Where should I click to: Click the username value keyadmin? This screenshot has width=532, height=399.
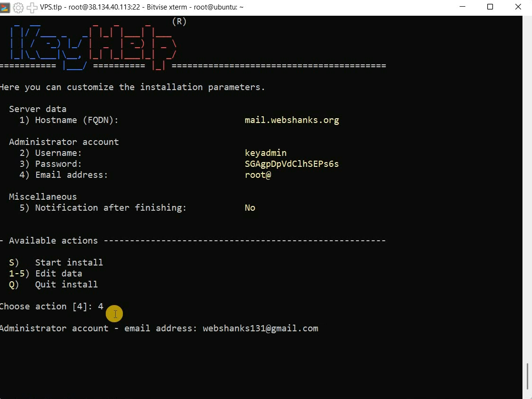[266, 153]
